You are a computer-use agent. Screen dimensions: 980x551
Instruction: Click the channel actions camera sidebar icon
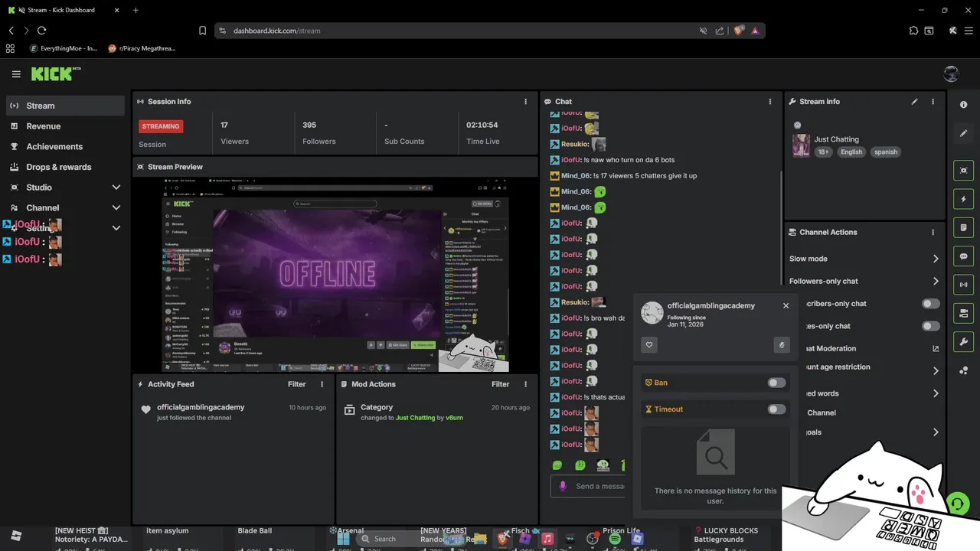point(964,313)
